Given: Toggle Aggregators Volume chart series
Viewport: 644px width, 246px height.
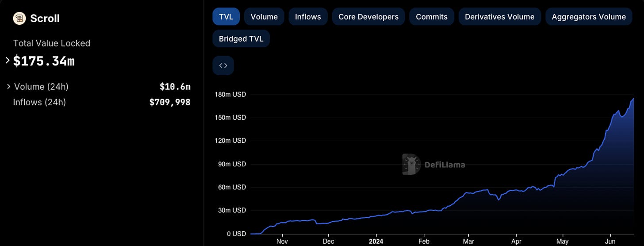Looking at the screenshot, I should [589, 17].
